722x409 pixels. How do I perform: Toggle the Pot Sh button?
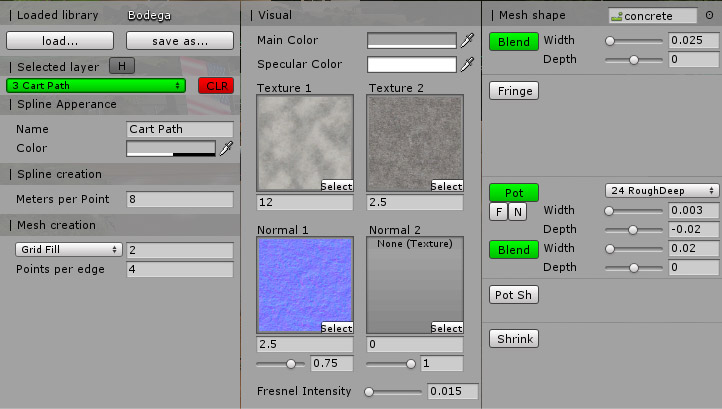[514, 295]
